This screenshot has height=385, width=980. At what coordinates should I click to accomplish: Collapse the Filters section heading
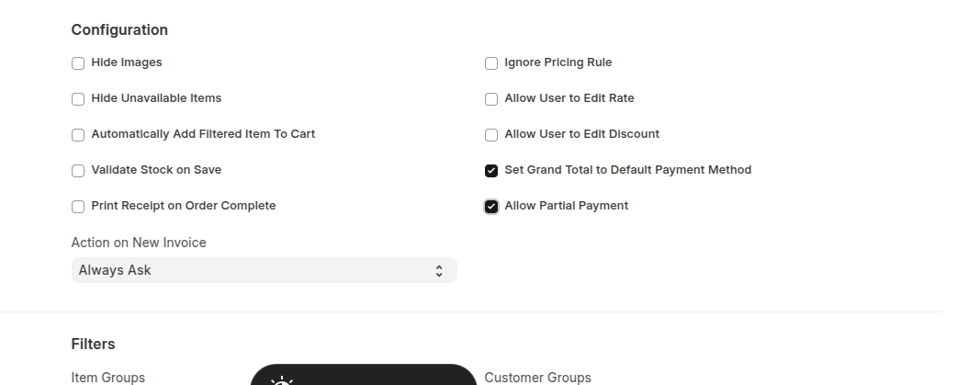tap(93, 344)
